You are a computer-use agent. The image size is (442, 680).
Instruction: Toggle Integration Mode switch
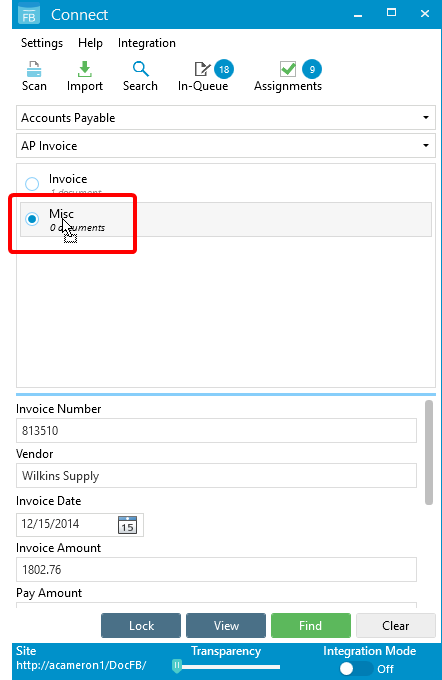tap(357, 668)
